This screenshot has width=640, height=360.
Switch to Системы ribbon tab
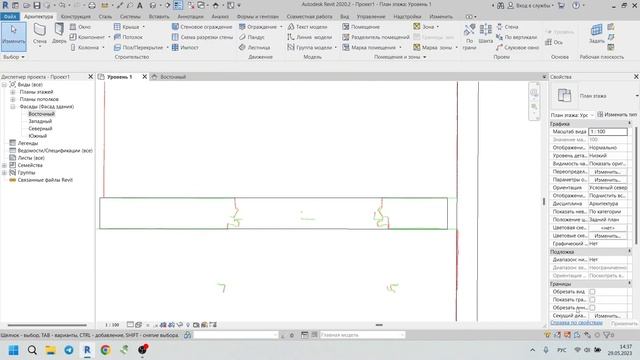point(130,17)
